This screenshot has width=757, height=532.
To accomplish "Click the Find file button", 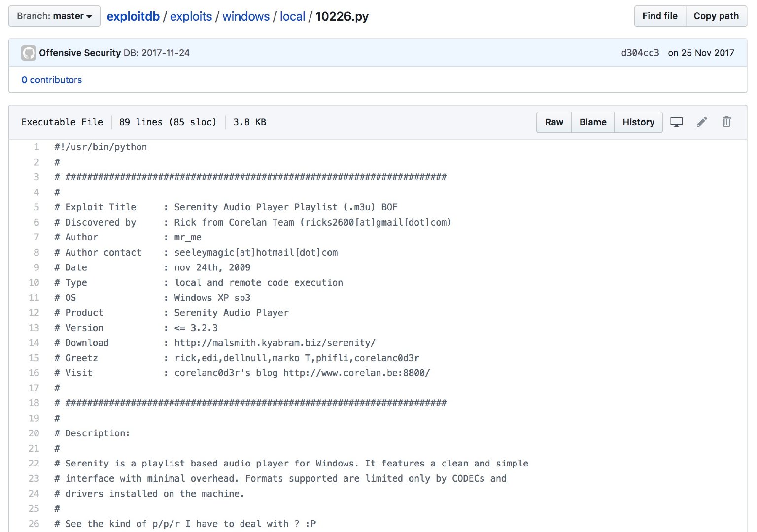I will (x=660, y=16).
